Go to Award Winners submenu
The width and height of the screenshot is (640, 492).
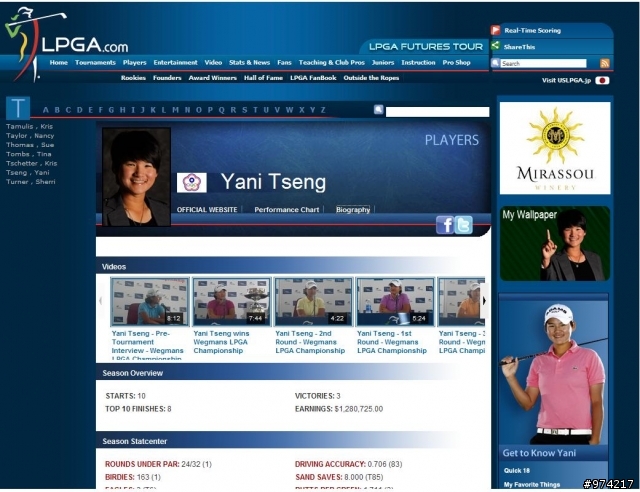[212, 78]
